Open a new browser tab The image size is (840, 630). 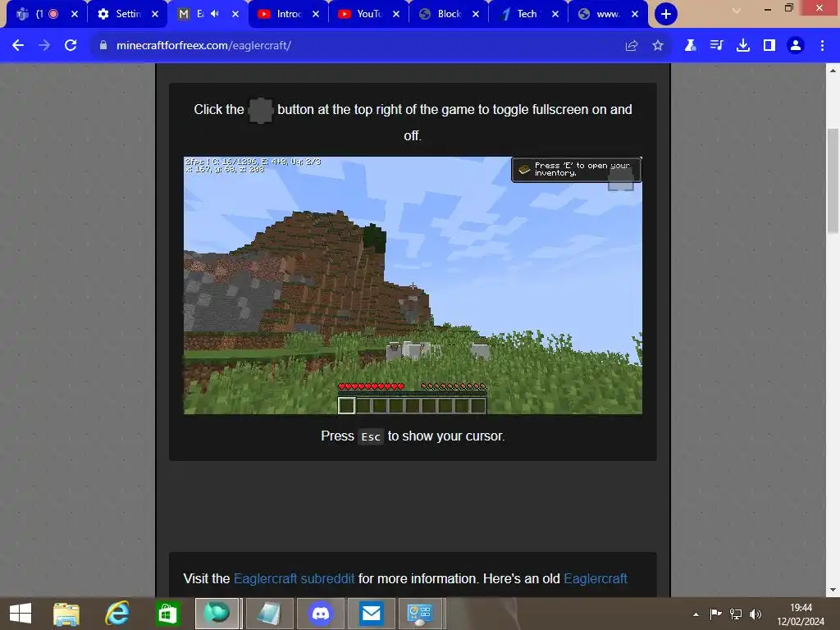click(x=666, y=14)
